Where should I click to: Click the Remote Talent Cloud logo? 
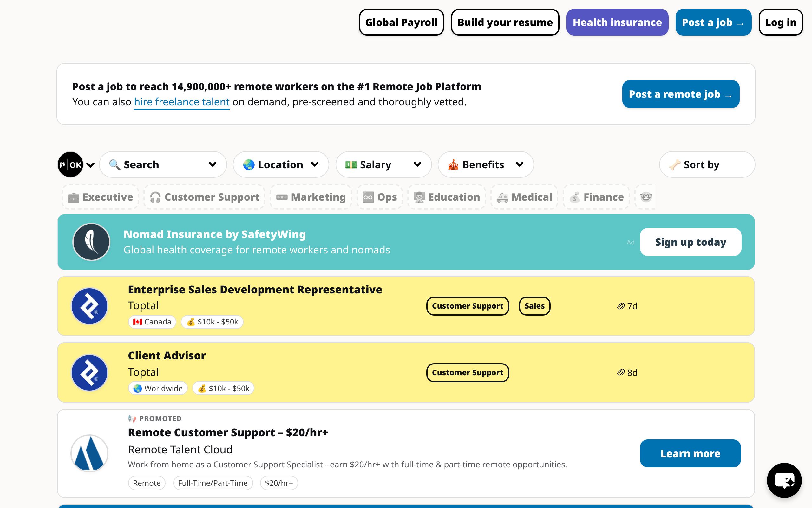click(x=89, y=453)
